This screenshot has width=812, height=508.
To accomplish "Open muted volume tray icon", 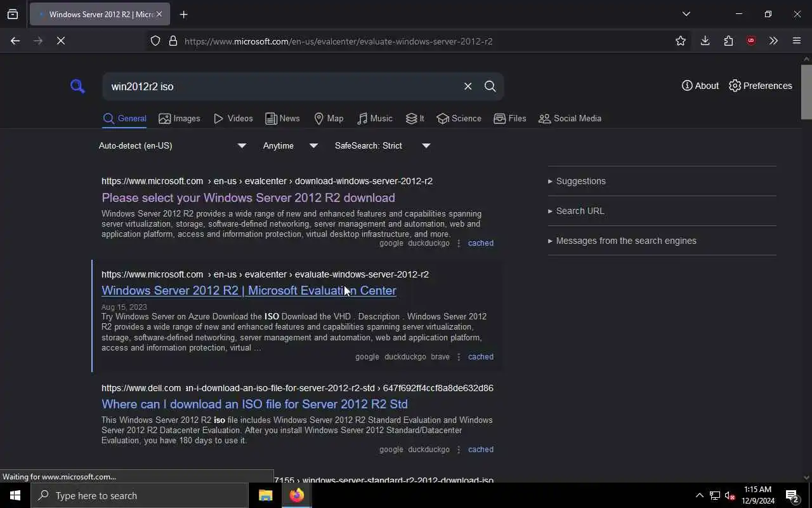I will point(730,495).
